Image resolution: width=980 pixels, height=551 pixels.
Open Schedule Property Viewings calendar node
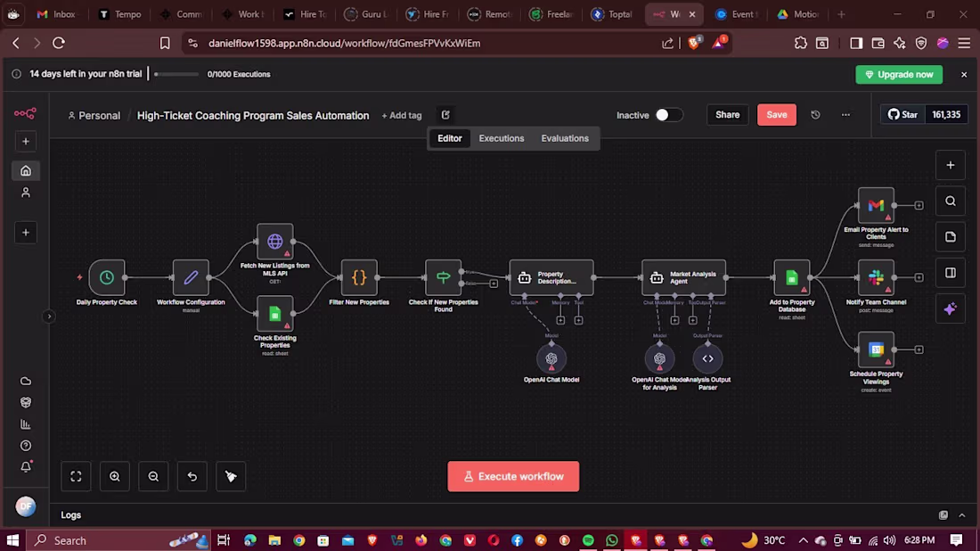coord(877,350)
